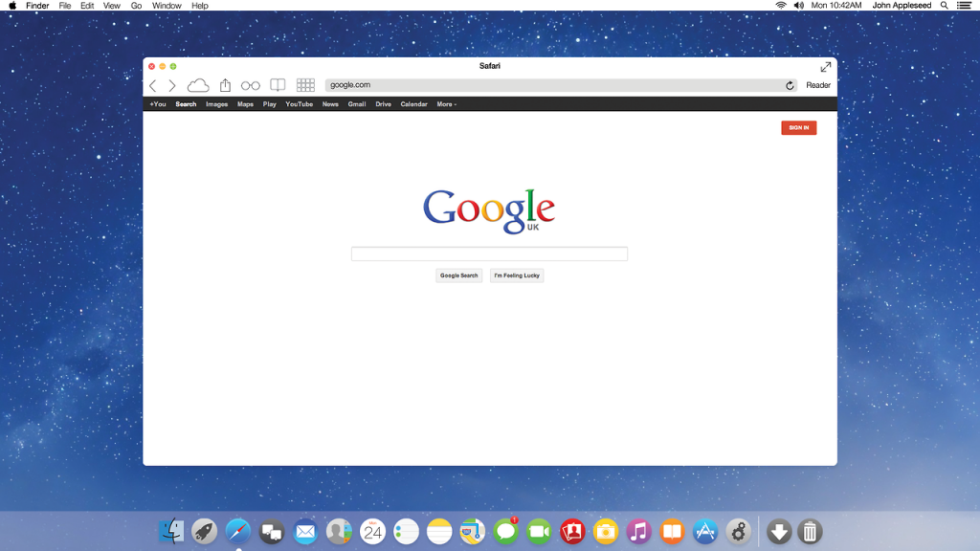Show bookmarks with the open book icon
Screen dimensions: 980x551
tap(278, 85)
